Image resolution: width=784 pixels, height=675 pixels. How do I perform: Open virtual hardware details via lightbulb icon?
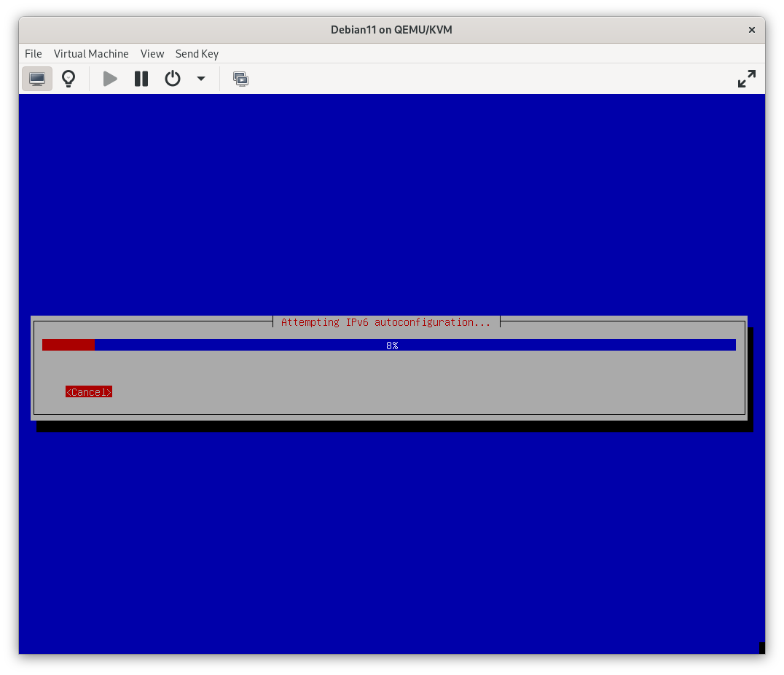click(x=68, y=78)
